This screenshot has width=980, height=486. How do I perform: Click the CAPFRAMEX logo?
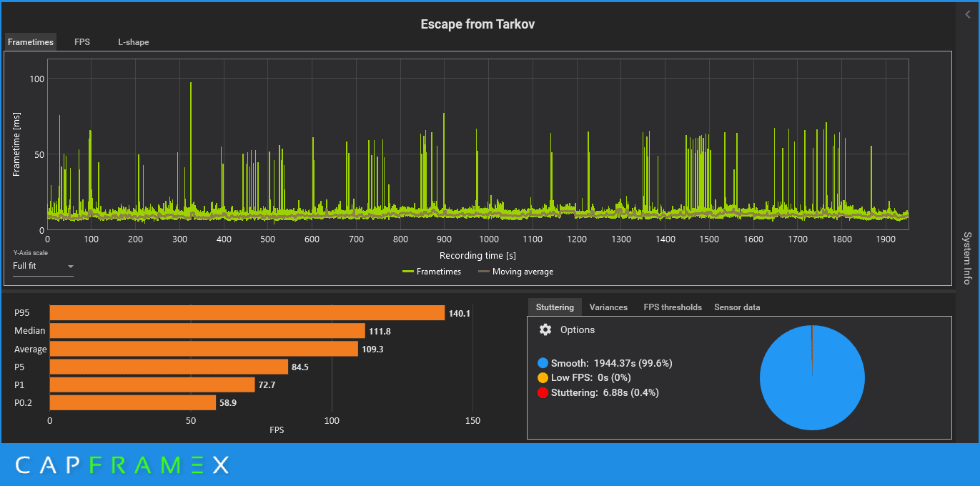pyautogui.click(x=122, y=465)
